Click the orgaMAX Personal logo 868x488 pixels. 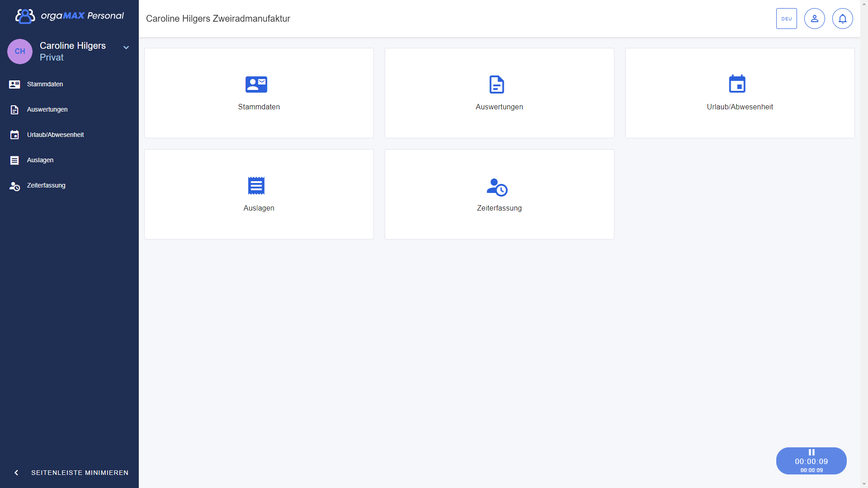pyautogui.click(x=68, y=15)
